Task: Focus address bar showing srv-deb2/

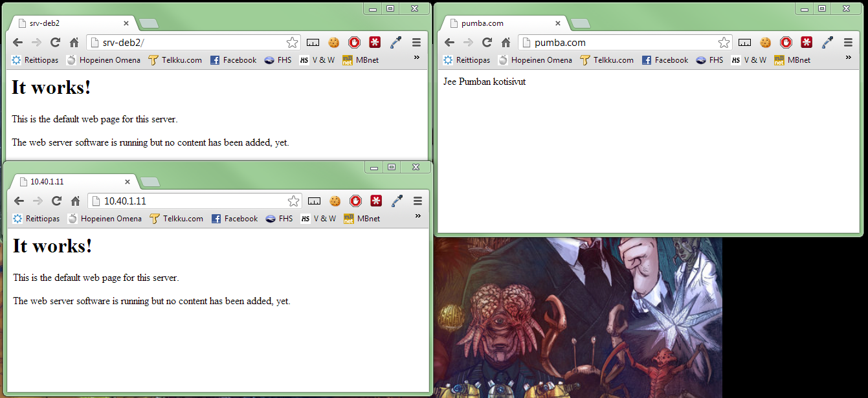Action: point(194,43)
